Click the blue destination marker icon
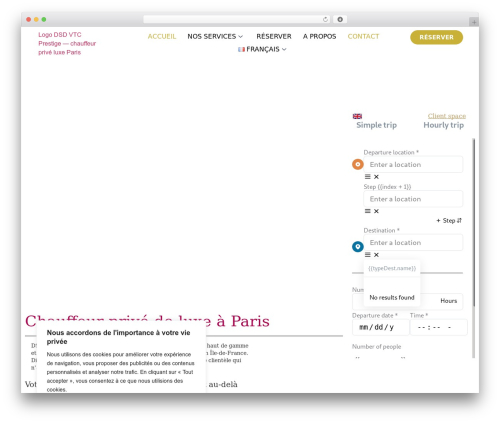 point(358,247)
